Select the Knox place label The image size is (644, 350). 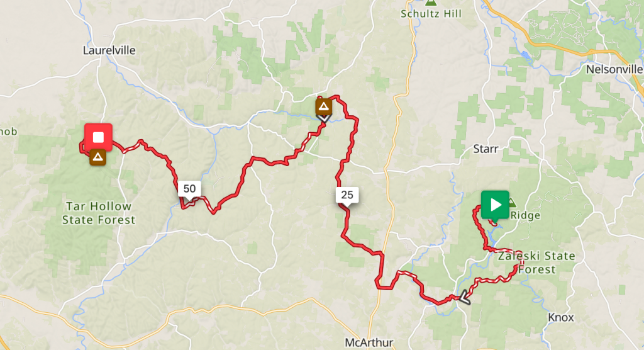coord(561,317)
